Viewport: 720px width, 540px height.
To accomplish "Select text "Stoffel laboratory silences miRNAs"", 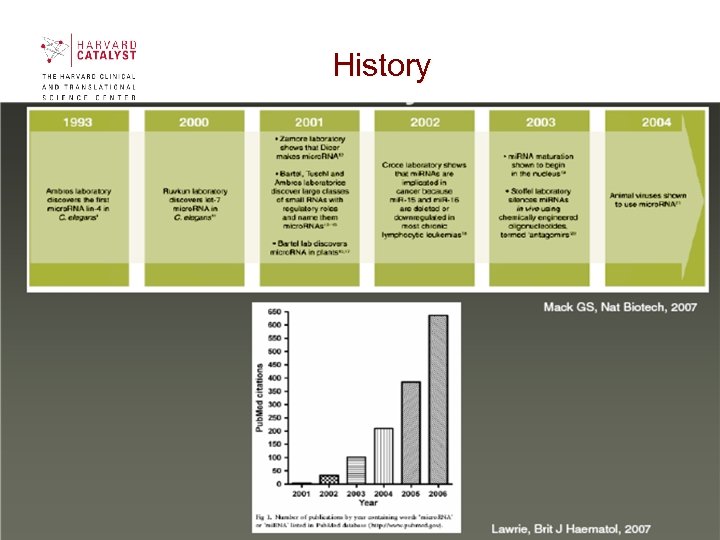I will [538, 195].
